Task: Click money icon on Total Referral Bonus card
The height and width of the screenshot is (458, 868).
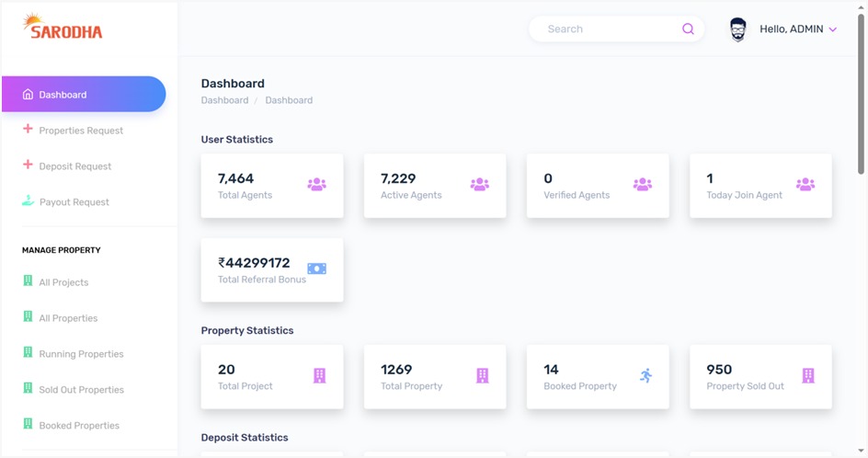Action: (316, 269)
